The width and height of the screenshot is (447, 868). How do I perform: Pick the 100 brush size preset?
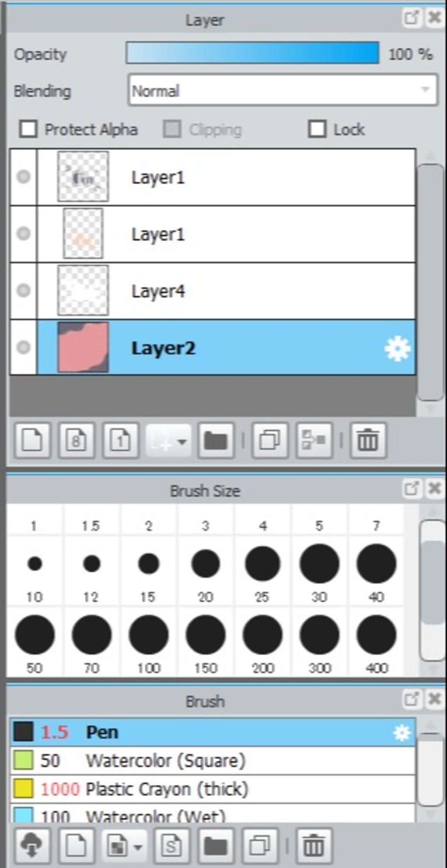148,635
